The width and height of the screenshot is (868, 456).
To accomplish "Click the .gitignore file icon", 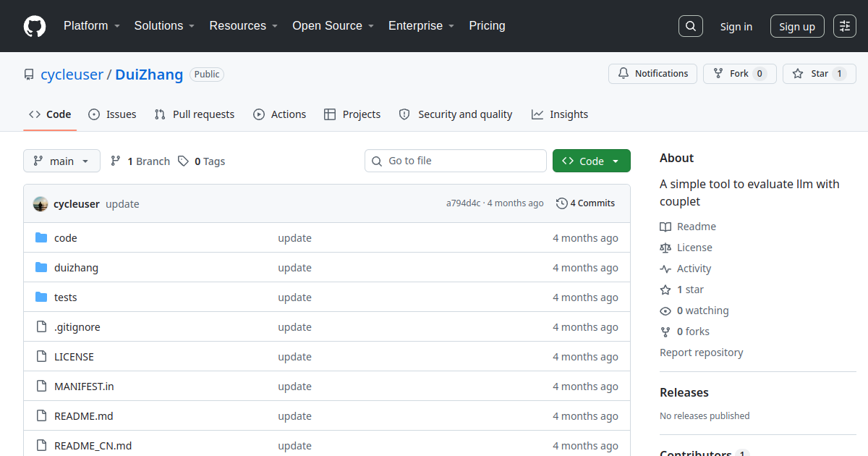I will point(41,327).
